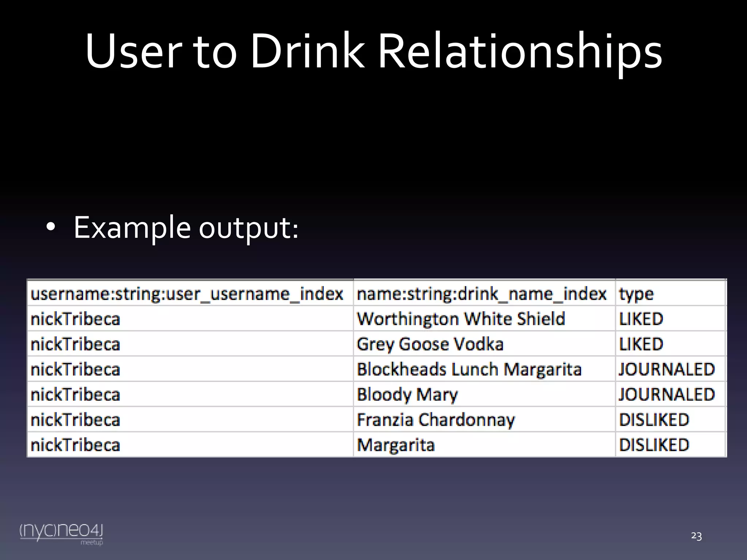
Task: Click the DISLIKED cell in the last row
Action: pos(654,445)
